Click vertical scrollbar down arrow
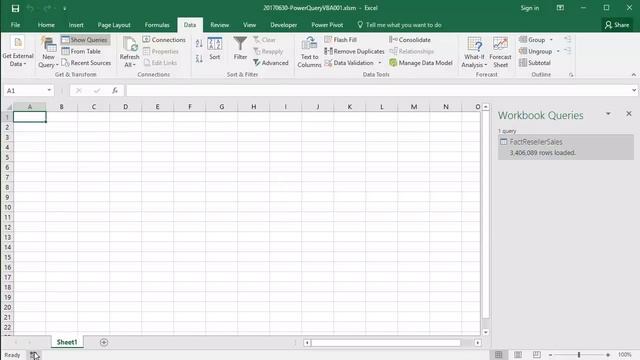The width and height of the screenshot is (640, 360). click(x=486, y=332)
